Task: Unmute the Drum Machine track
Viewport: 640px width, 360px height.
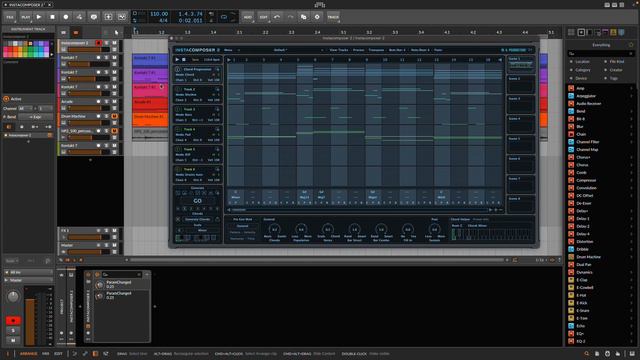Action: [114, 116]
